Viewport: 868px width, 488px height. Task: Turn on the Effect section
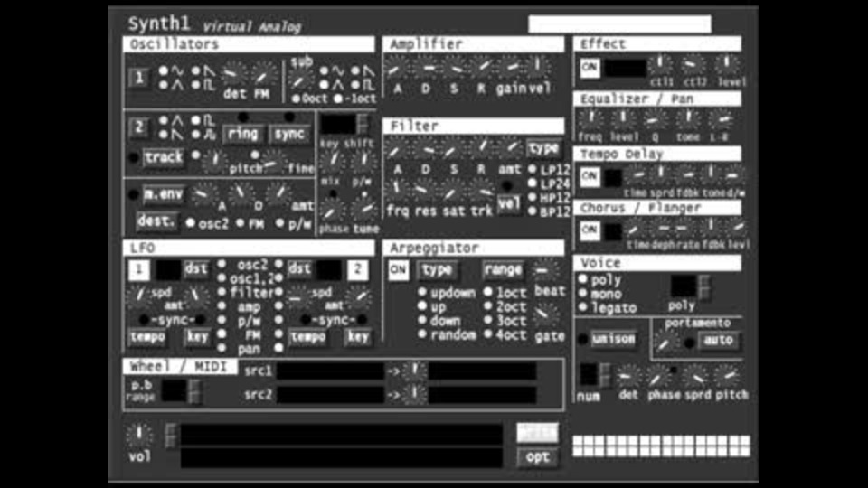point(590,68)
